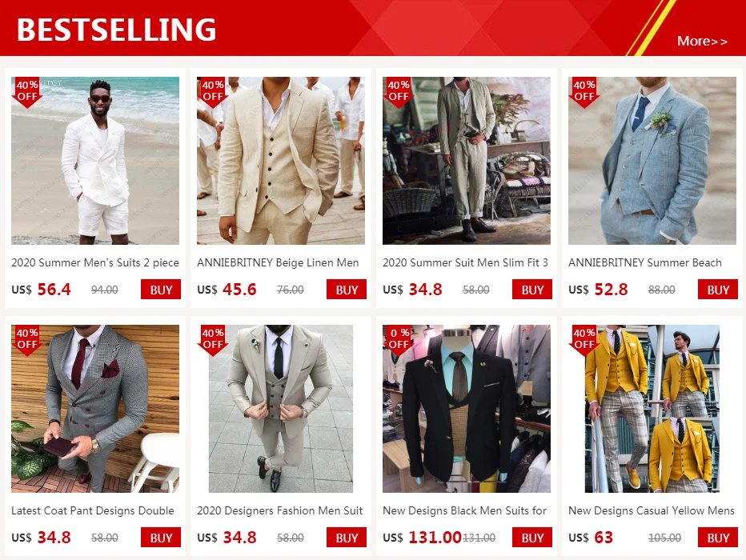The height and width of the screenshot is (560, 746).
Task: Buy the Latest Coat Pant Designs Double suit
Action: tap(161, 538)
